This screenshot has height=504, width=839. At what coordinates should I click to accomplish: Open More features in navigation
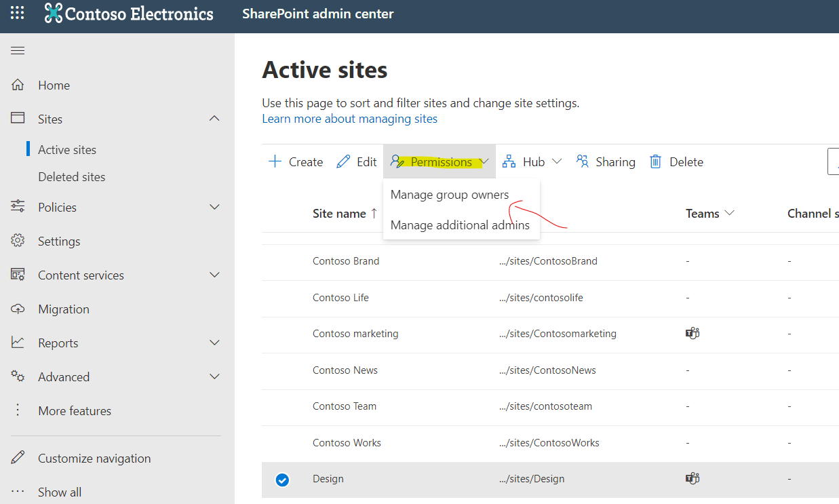(75, 410)
